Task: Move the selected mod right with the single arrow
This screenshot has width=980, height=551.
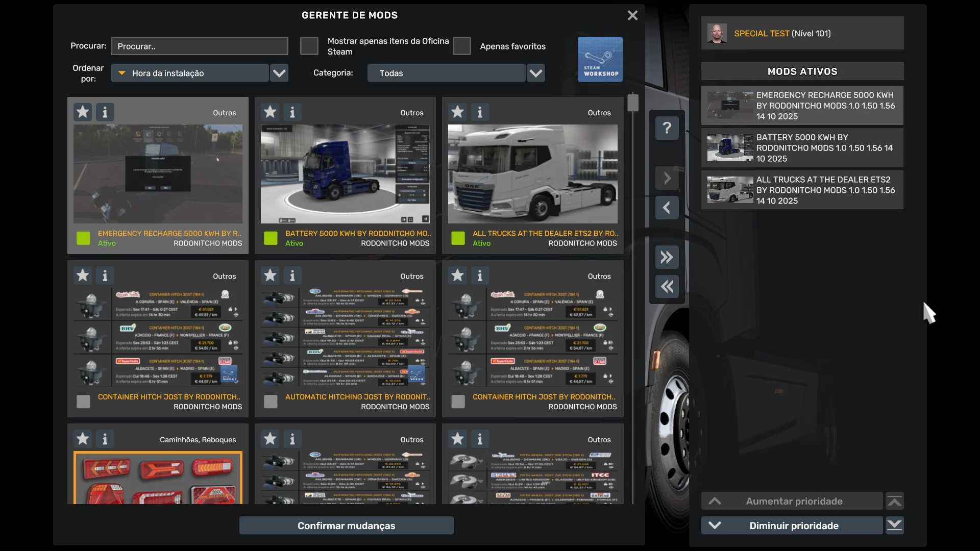Action: (x=667, y=179)
